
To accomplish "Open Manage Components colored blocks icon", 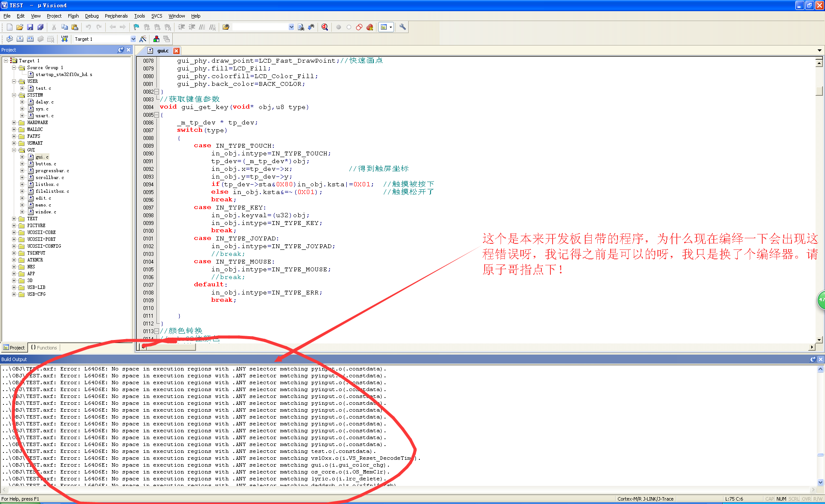I will point(156,39).
